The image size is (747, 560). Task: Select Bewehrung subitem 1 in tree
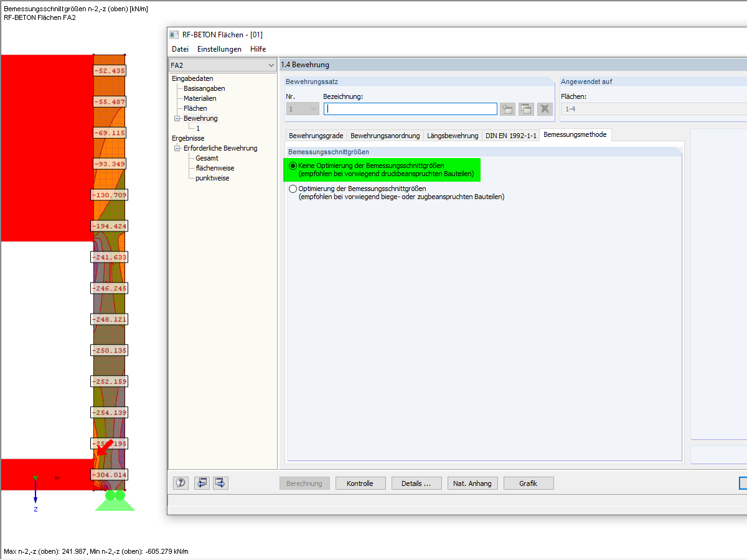point(198,128)
